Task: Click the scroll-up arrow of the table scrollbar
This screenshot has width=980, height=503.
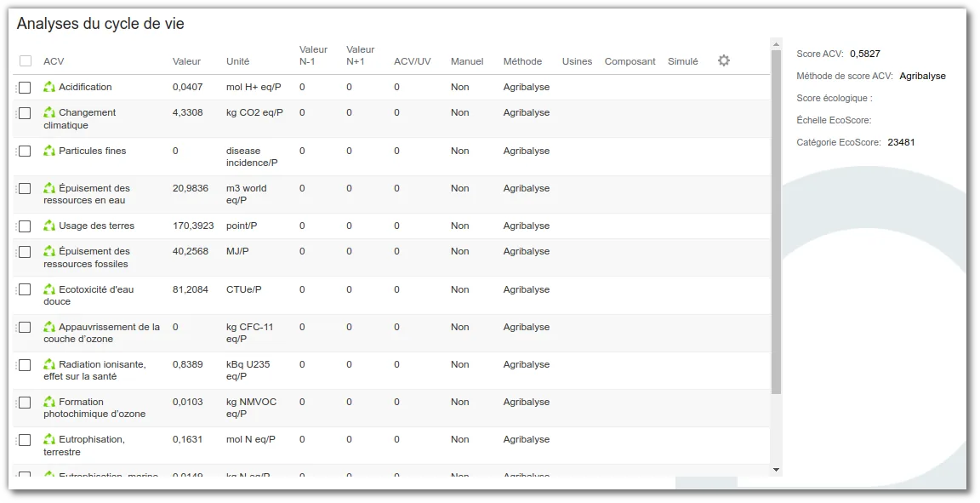Action: click(776, 44)
